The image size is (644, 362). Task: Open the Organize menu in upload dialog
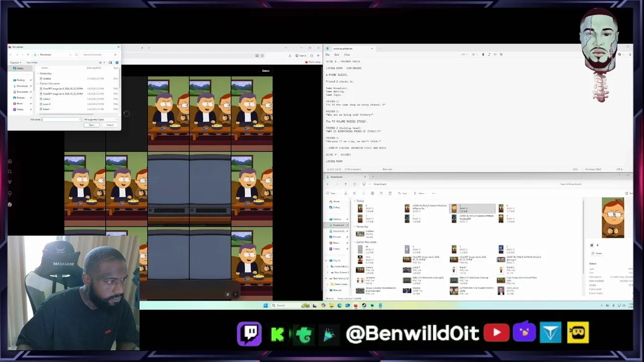pos(16,62)
